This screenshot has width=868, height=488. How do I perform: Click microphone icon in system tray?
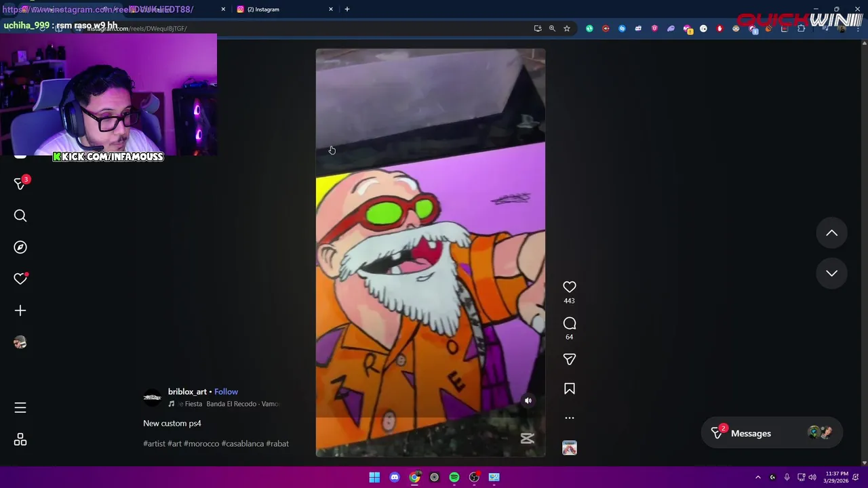pos(787,477)
